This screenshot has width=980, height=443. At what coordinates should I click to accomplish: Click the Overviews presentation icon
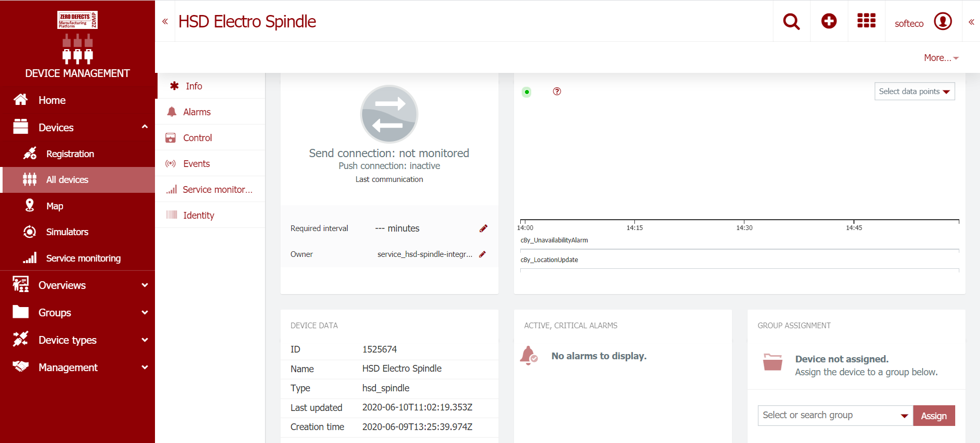[x=21, y=284]
